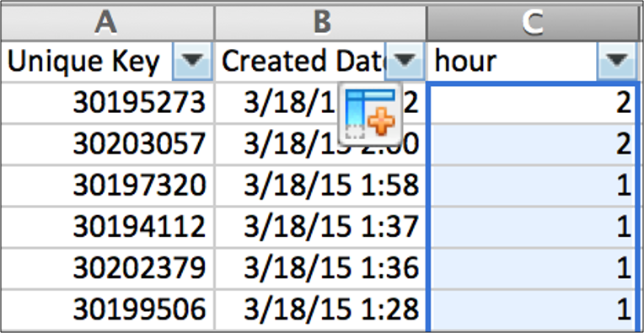Open the Created Date filter dropdown
Screen dimensions: 644x333
coord(405,61)
